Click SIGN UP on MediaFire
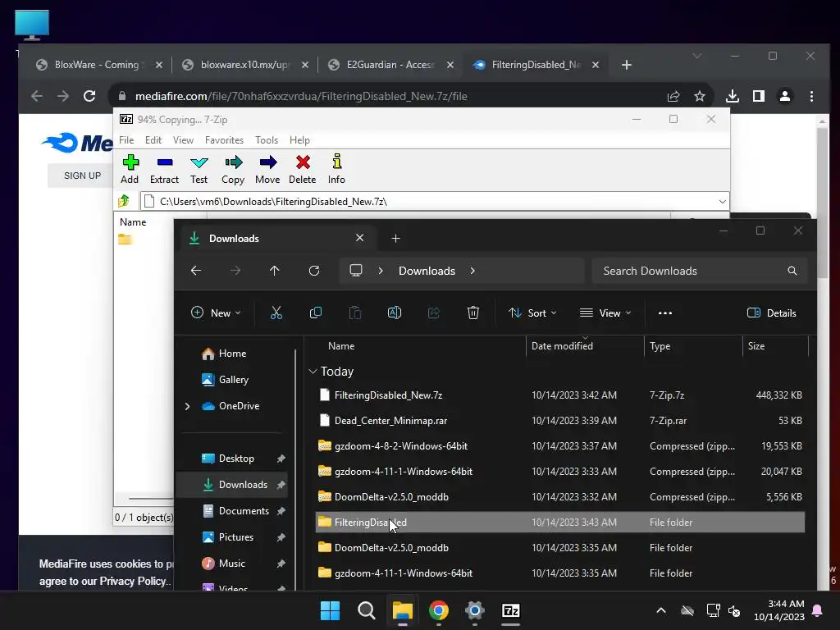Image resolution: width=840 pixels, height=630 pixels. (83, 176)
